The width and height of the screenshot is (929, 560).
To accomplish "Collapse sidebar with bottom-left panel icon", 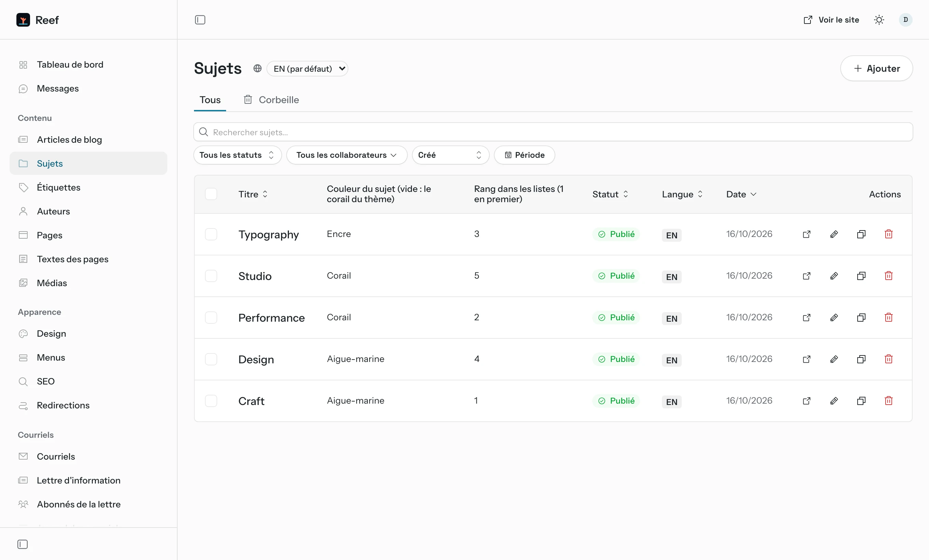I will click(23, 544).
